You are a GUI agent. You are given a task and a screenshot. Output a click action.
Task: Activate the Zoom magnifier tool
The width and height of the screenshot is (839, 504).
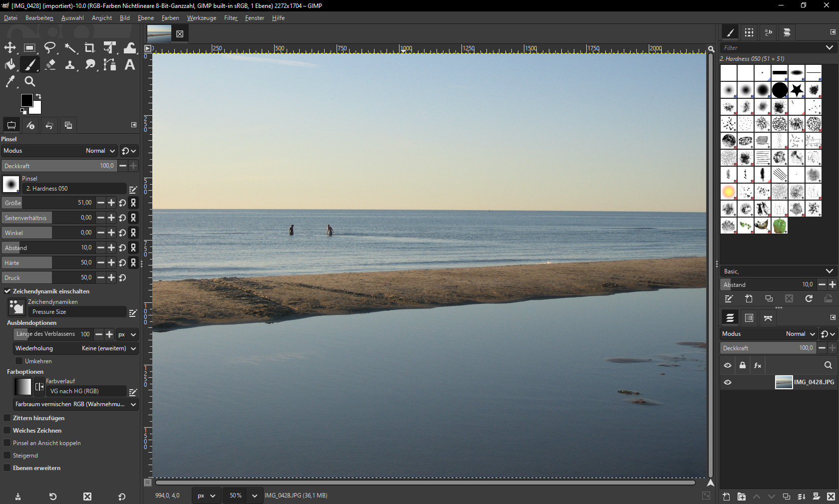[x=30, y=81]
